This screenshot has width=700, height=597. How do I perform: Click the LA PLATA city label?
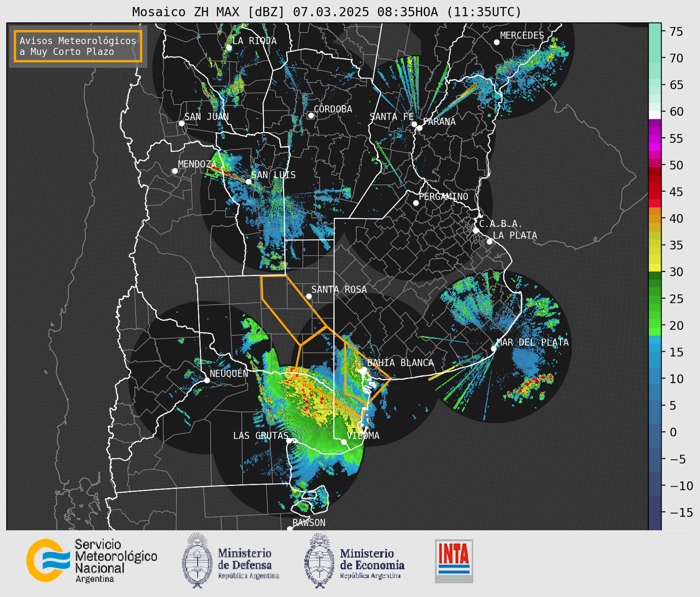515,235
